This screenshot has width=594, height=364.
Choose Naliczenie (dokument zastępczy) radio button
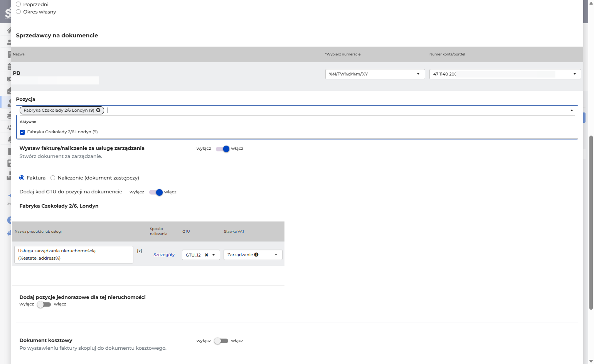(x=53, y=178)
